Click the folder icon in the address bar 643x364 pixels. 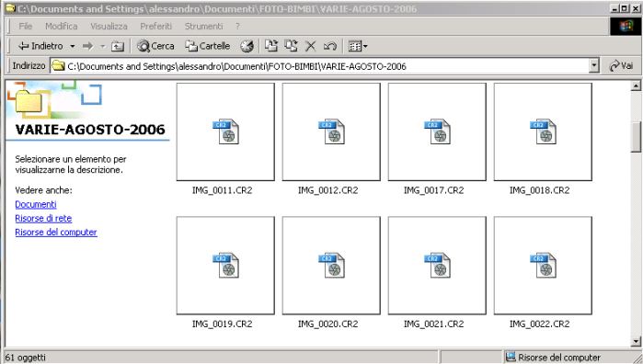click(59, 65)
